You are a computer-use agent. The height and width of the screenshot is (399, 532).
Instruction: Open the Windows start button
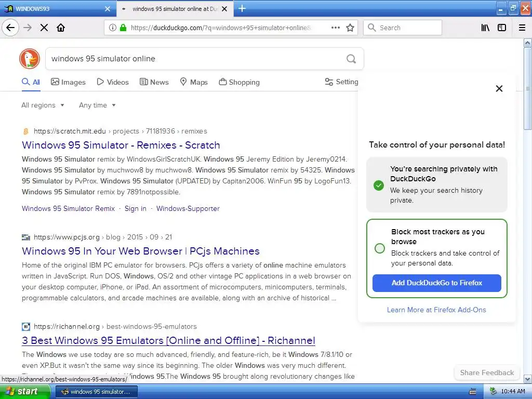coord(24,392)
